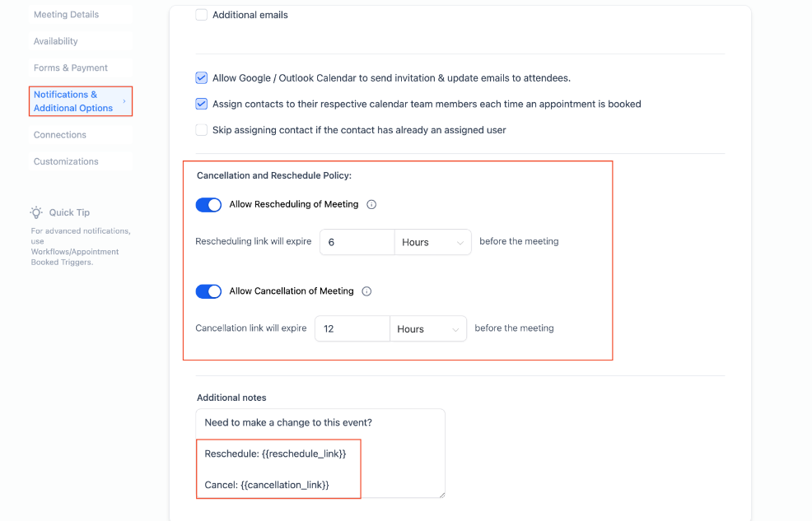This screenshot has height=521, width=812.
Task: Click info icon beside Allow Cancellation of Meeting
Action: tap(366, 291)
